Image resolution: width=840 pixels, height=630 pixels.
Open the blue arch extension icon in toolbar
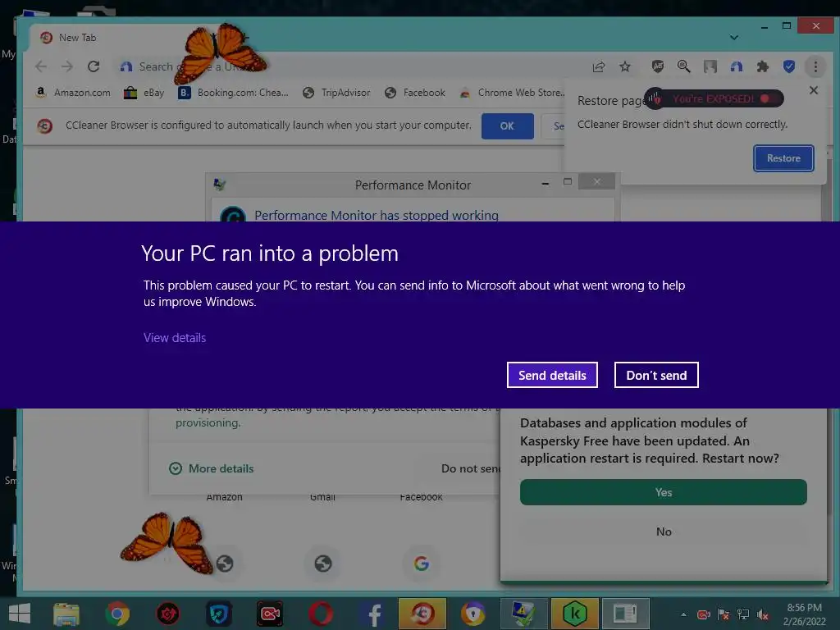point(737,66)
